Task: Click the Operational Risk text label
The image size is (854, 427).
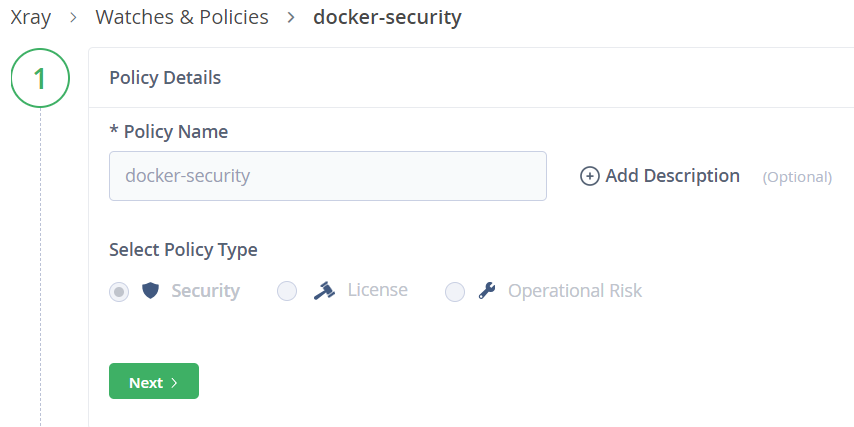Action: (x=575, y=291)
